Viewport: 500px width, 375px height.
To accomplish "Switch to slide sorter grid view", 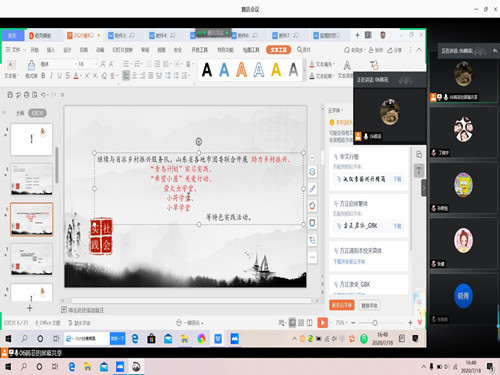I will pyautogui.click(x=301, y=323).
